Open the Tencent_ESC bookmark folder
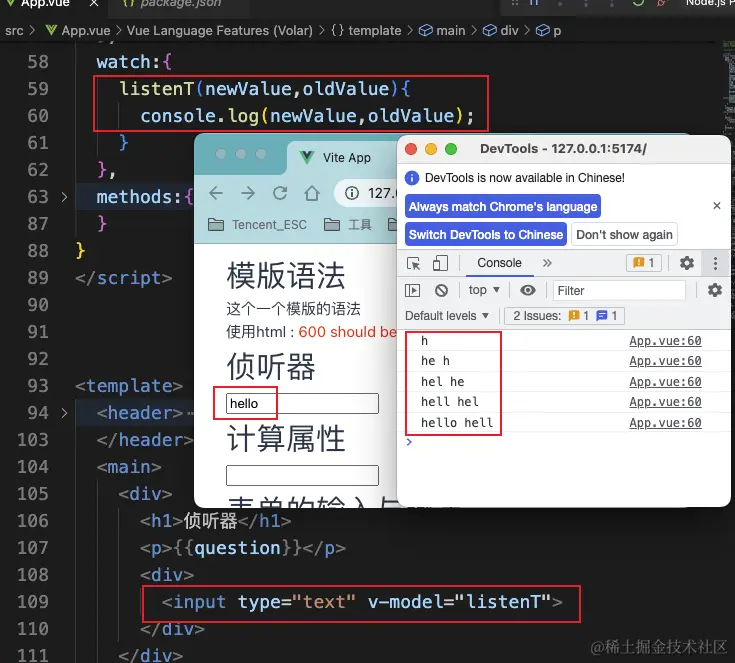The width and height of the screenshot is (735, 663). pyautogui.click(x=257, y=225)
